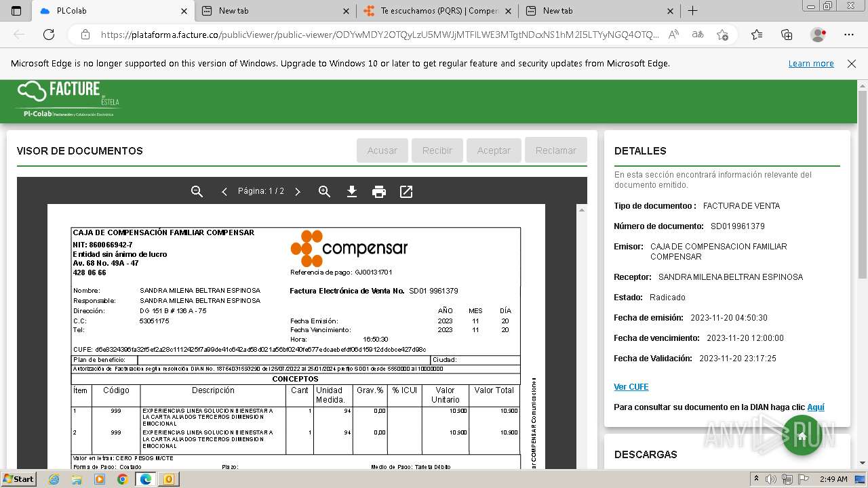Download the invoice PDF

click(351, 192)
